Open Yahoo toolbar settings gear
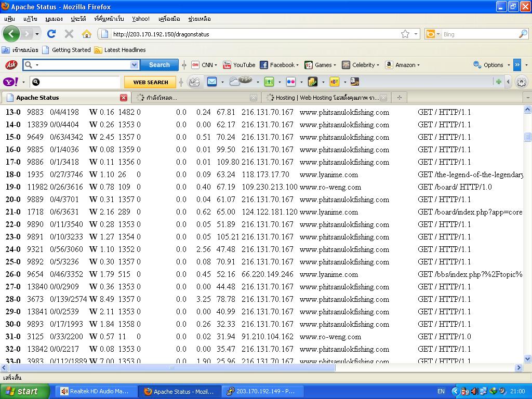 [x=522, y=82]
